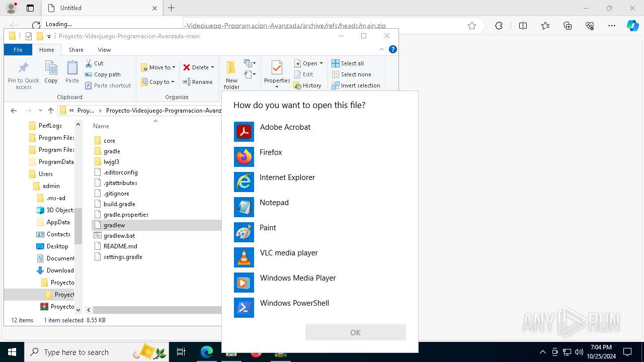This screenshot has height=362, width=644.
Task: Open the Copy to dropdown
Action: [x=158, y=82]
